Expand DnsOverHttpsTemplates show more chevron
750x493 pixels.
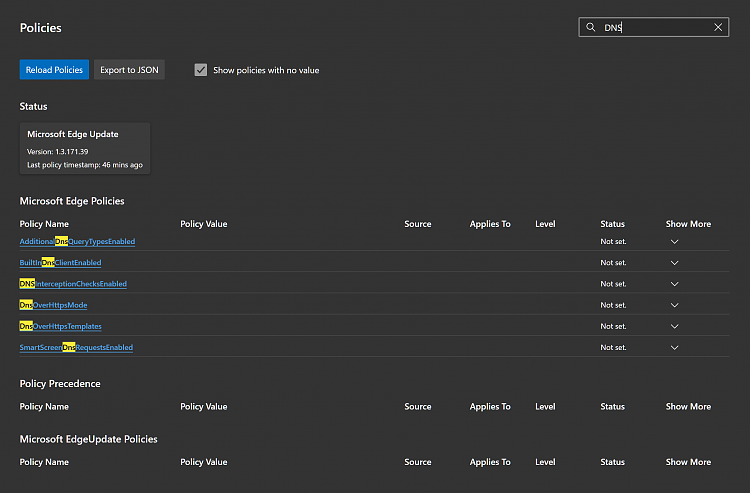674,326
